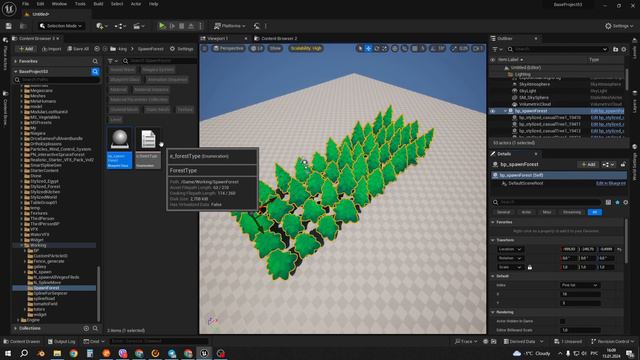Screen dimensions: 640x360
Task: Collapse the Rendering section
Action: (x=493, y=312)
